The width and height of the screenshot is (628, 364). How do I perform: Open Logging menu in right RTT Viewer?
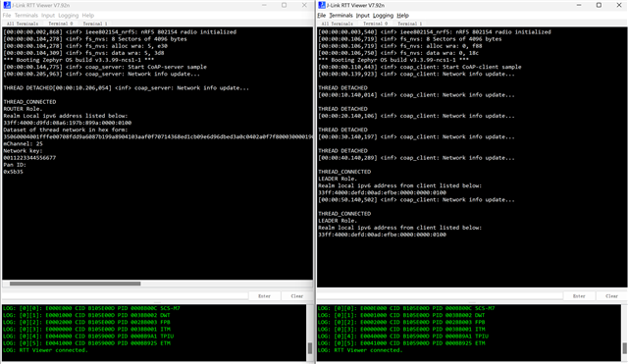click(383, 16)
